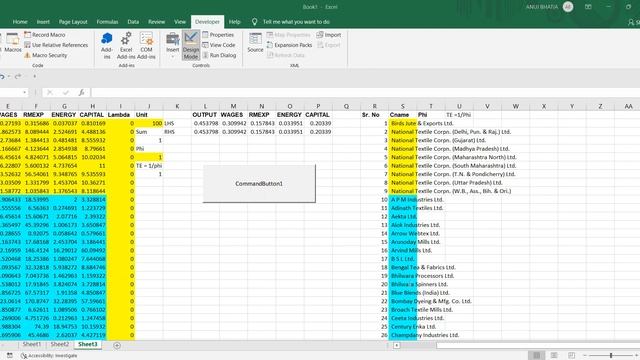Select the Lambda header cell

[x=120, y=115]
